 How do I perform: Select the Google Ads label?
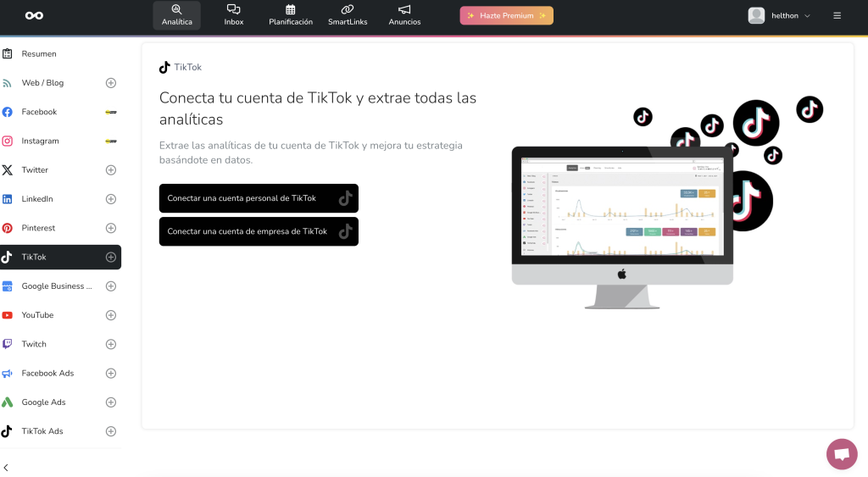click(44, 402)
